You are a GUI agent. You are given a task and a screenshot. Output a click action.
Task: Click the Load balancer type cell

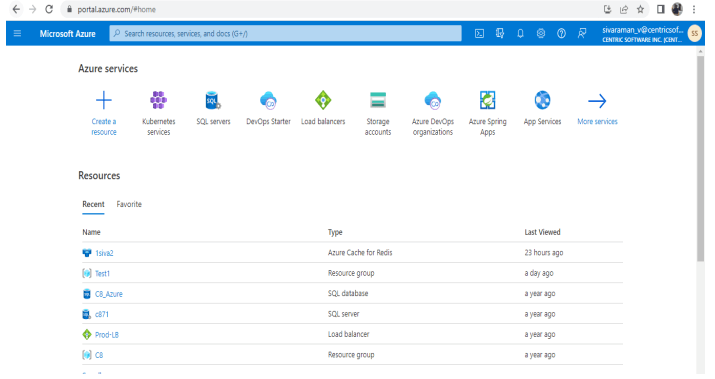(348, 334)
